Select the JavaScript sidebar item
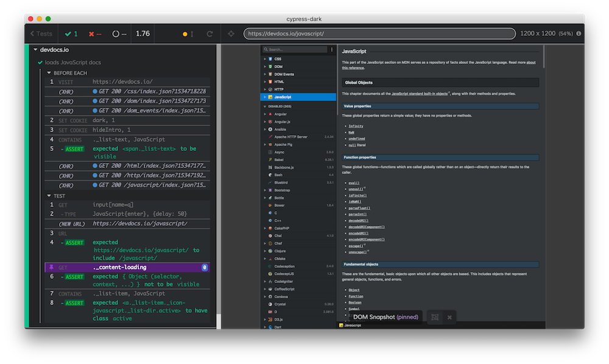 [298, 97]
